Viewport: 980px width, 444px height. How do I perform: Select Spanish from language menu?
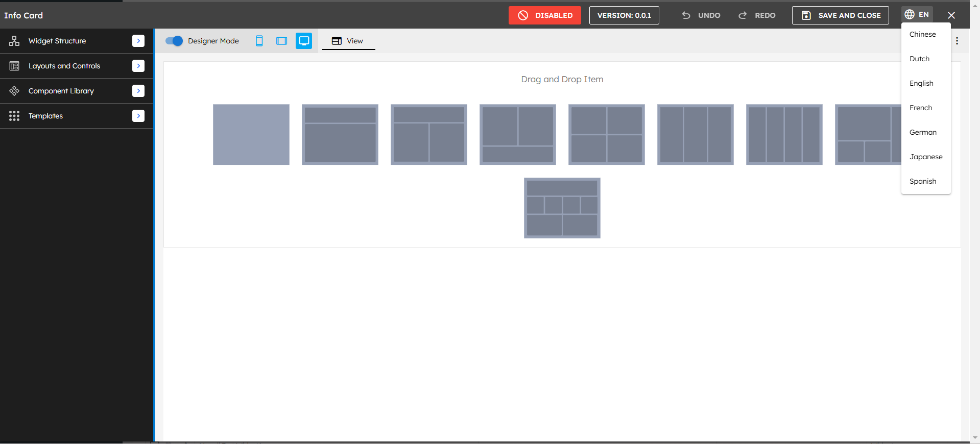(x=926, y=181)
